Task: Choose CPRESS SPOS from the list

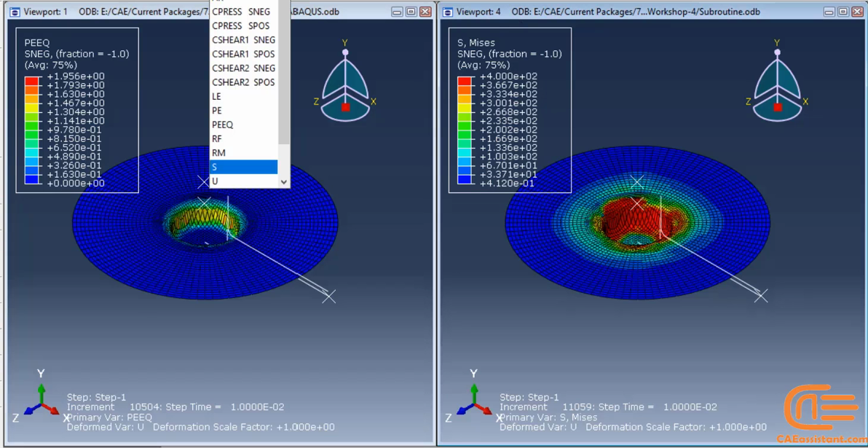Action: (x=243, y=26)
